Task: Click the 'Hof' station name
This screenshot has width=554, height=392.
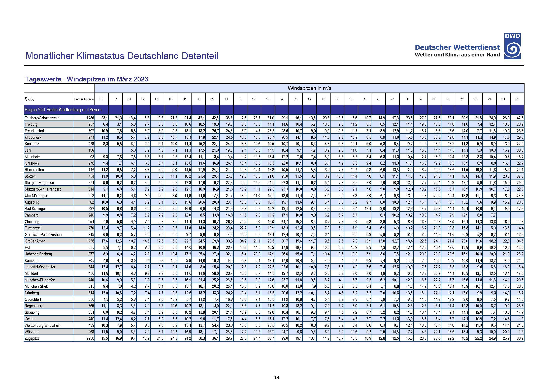Action: (27, 247)
